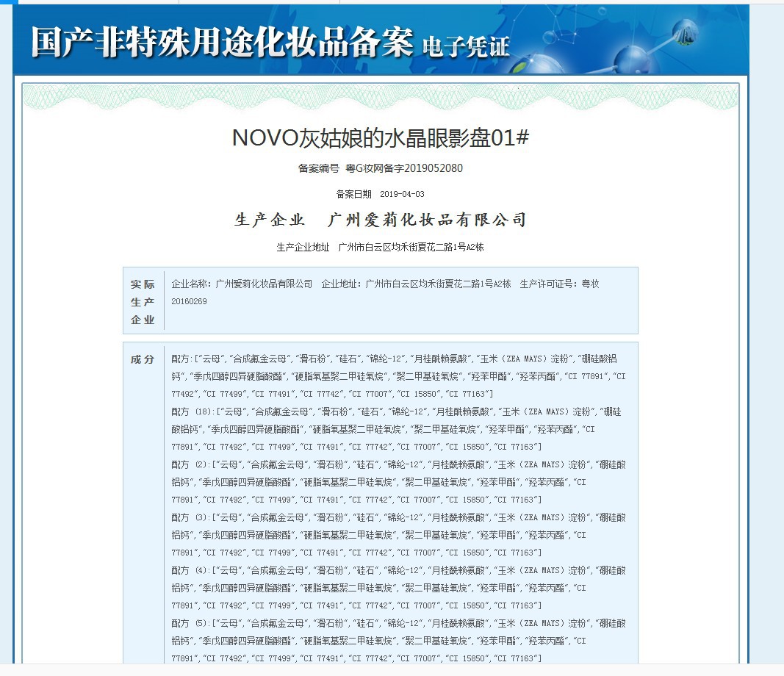Click the 配方 (2) ingredient entry
Viewport: 784px width, 676px height.
[x=398, y=482]
